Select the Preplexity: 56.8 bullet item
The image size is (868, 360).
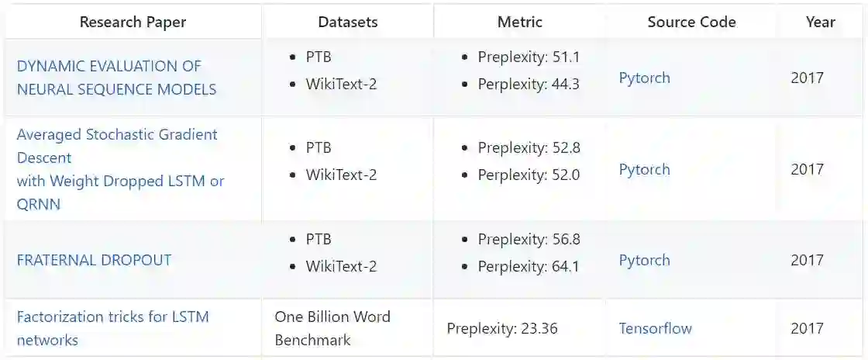[529, 239]
